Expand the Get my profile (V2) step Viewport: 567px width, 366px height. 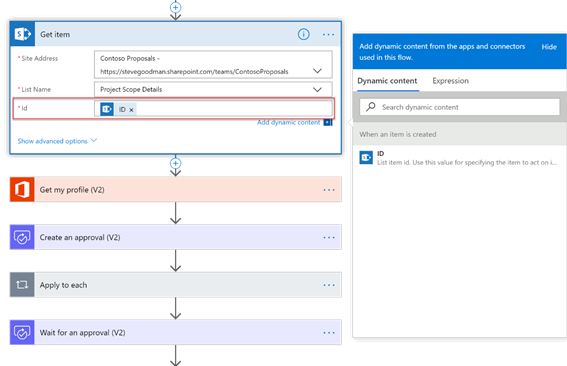(175, 190)
